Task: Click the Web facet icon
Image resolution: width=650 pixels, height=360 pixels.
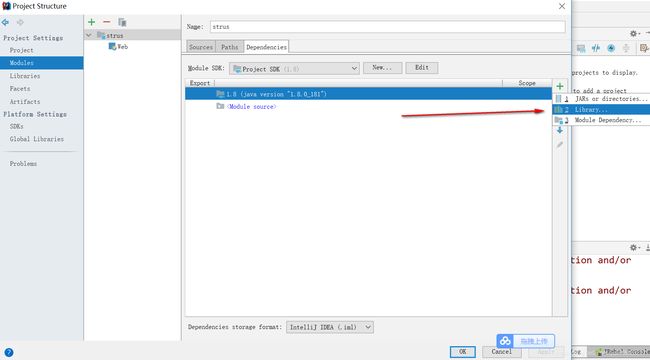Action: tap(112, 46)
